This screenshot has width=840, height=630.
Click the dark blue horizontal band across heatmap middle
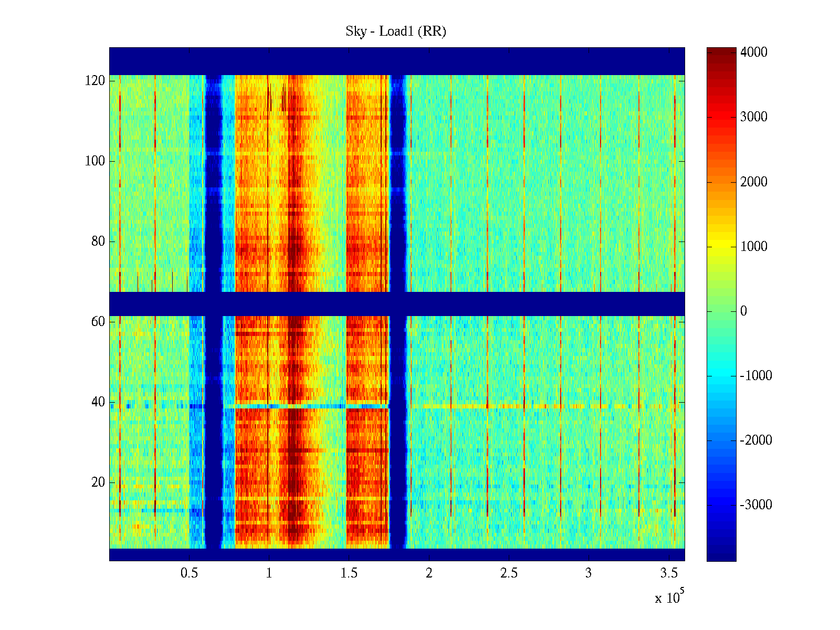pos(396,303)
